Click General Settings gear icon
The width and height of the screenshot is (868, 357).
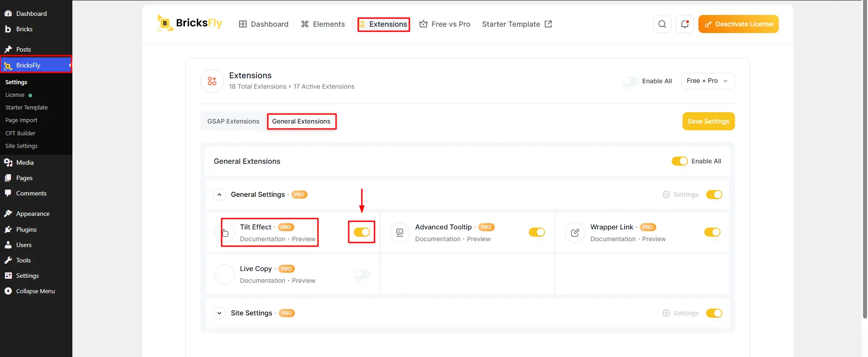coord(666,195)
